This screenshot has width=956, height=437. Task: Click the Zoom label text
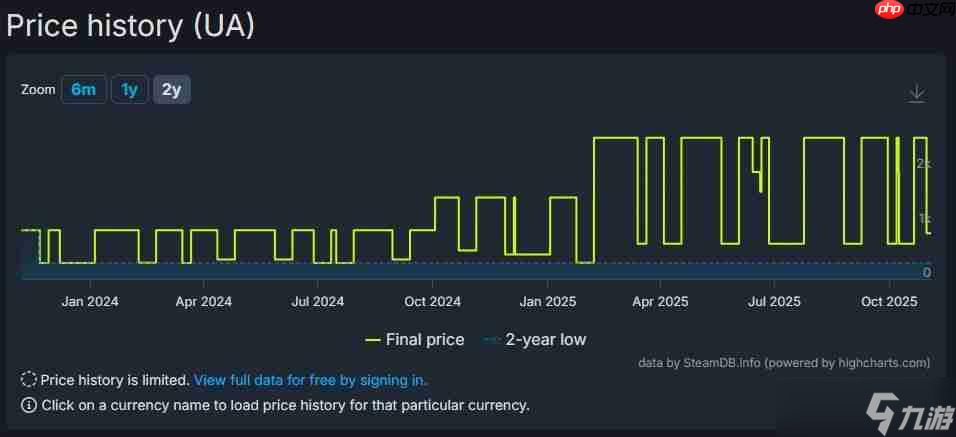tap(38, 90)
